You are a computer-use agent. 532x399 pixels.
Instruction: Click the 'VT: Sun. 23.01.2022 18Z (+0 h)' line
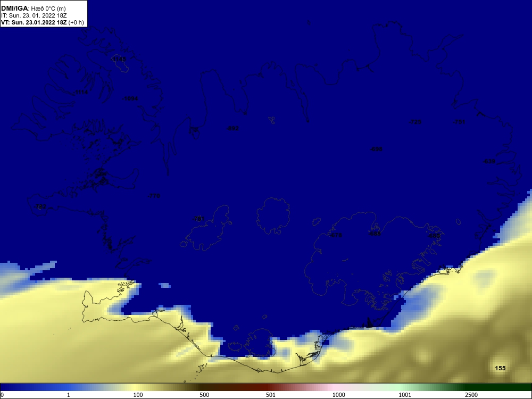(x=42, y=22)
